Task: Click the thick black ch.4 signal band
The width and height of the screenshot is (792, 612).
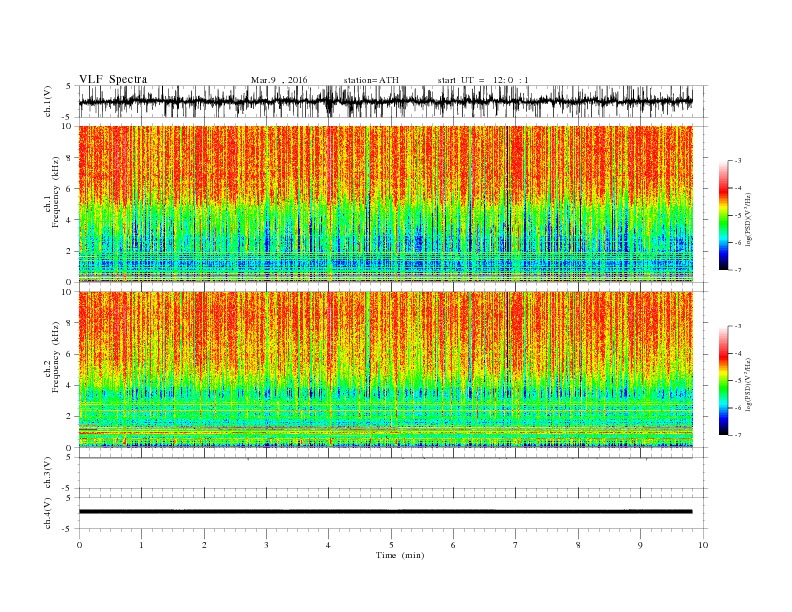Action: (x=385, y=512)
